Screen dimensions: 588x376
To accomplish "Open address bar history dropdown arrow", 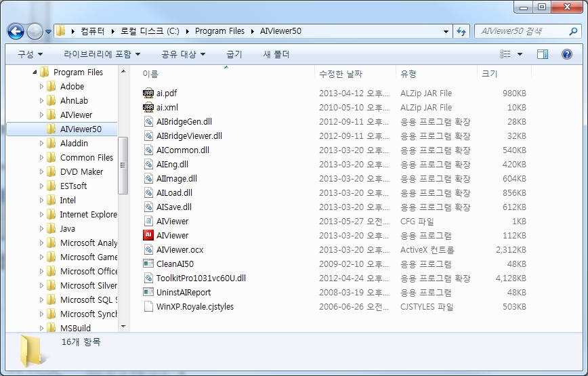I will (x=446, y=31).
